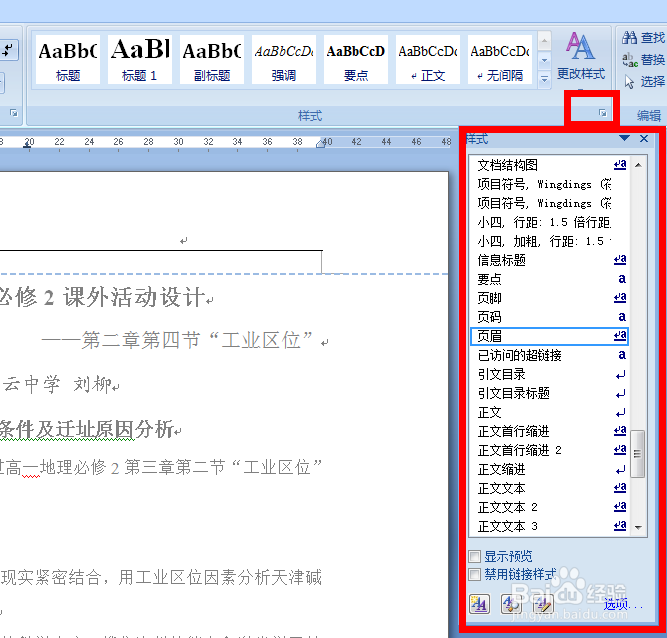The image size is (667, 638).
Task: Click the 查找 (Find) binoculars button
Action: click(x=643, y=38)
